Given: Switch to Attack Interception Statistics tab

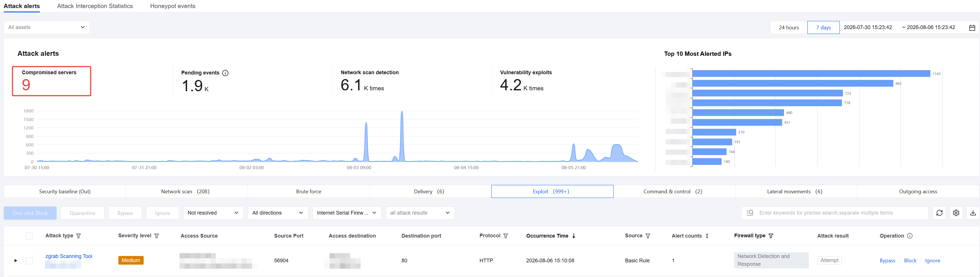Looking at the screenshot, I should point(95,6).
